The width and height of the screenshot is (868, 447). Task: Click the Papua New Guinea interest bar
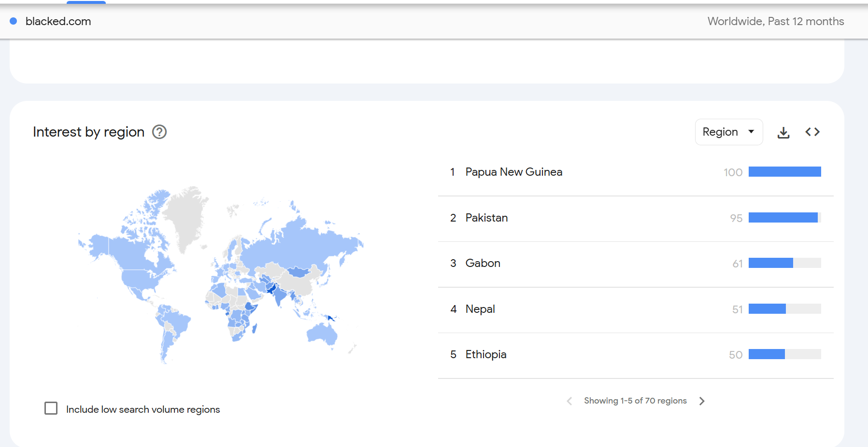coord(785,172)
